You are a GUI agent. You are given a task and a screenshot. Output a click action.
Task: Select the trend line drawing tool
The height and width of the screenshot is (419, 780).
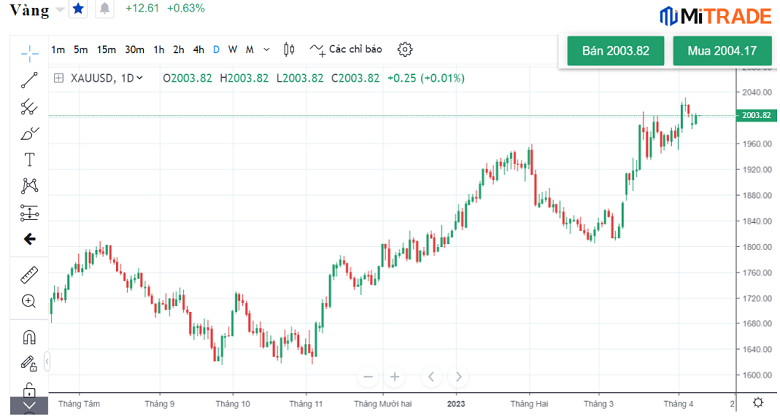[29, 80]
